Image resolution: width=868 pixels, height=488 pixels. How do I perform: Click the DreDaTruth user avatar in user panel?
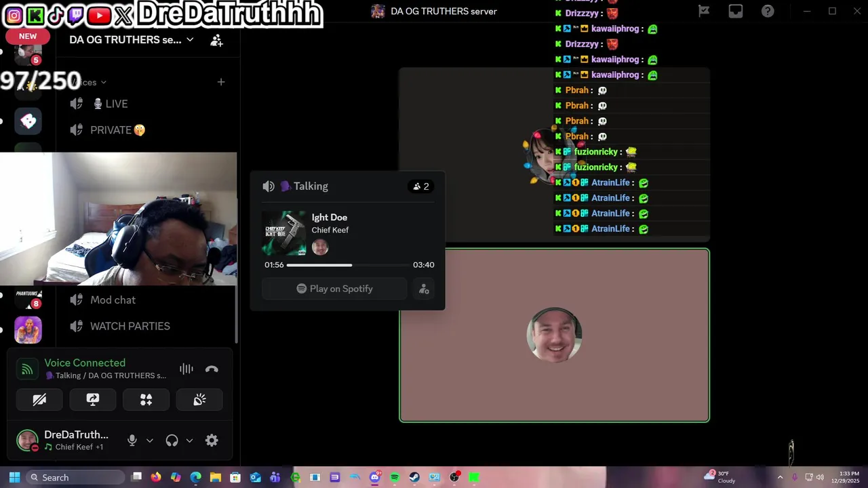point(28,441)
